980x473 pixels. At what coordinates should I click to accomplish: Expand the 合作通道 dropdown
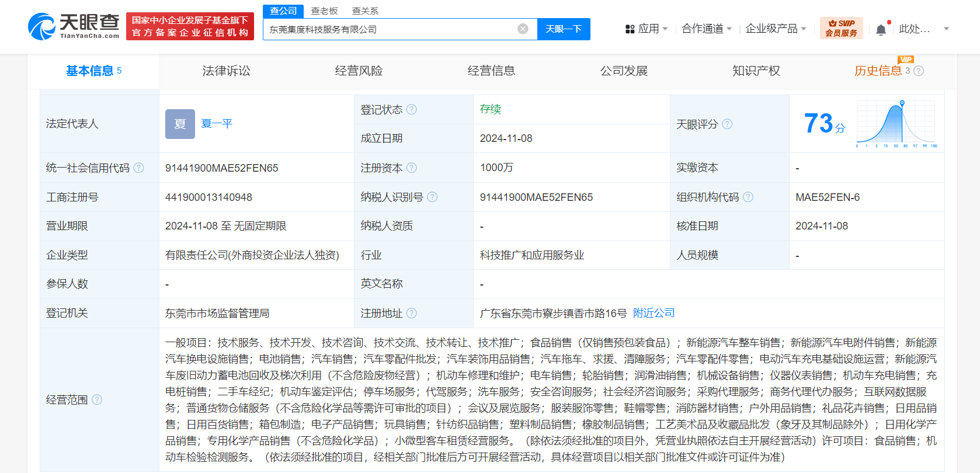point(706,29)
